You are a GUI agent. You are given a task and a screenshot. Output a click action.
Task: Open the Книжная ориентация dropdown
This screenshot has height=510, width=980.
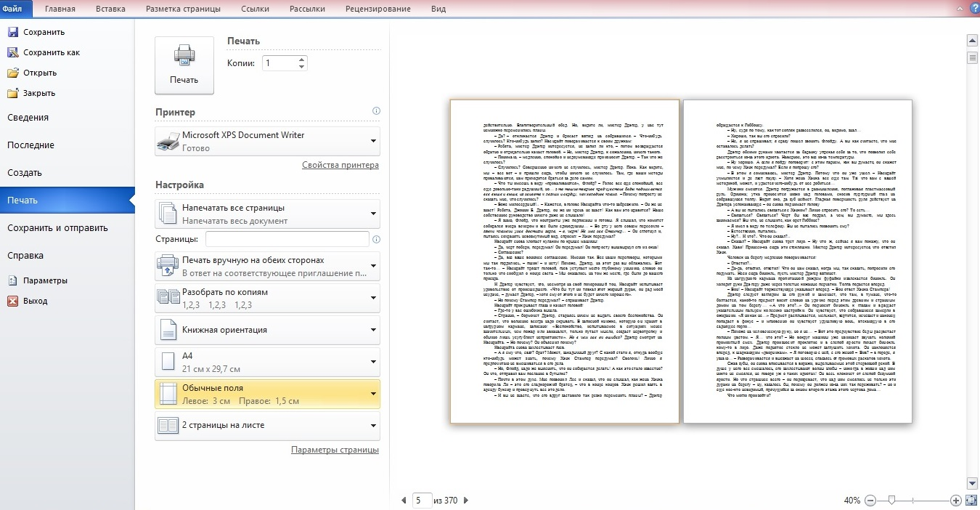374,330
